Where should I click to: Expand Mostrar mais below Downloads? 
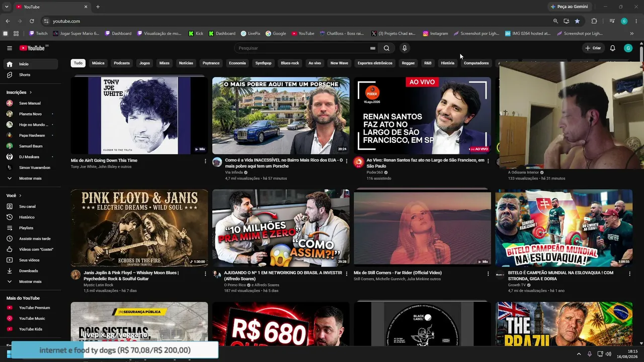(31, 282)
